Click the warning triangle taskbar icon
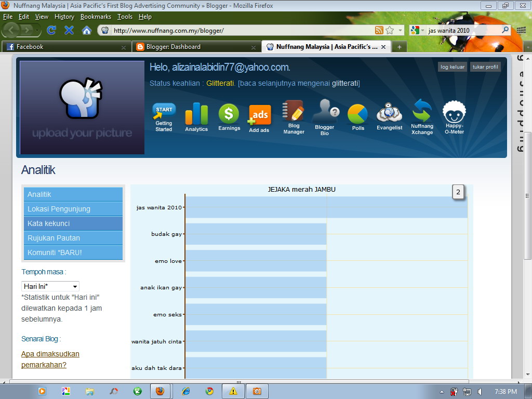The height and width of the screenshot is (399, 532). (x=233, y=391)
